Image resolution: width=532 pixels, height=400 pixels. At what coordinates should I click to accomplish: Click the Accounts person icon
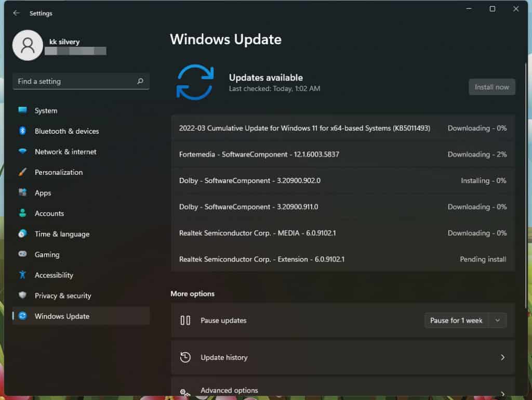pos(23,213)
